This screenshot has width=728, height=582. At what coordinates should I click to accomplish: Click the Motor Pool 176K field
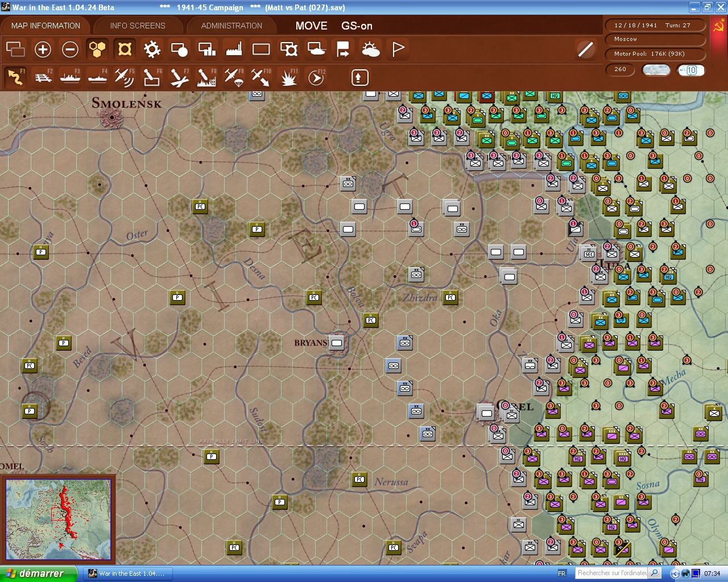click(x=655, y=53)
